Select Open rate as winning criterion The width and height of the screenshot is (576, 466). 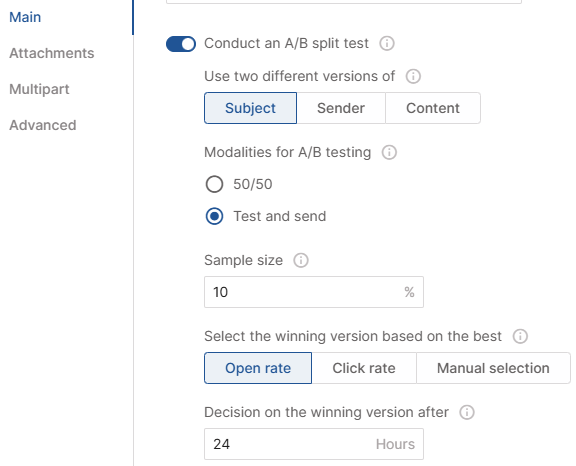point(258,368)
